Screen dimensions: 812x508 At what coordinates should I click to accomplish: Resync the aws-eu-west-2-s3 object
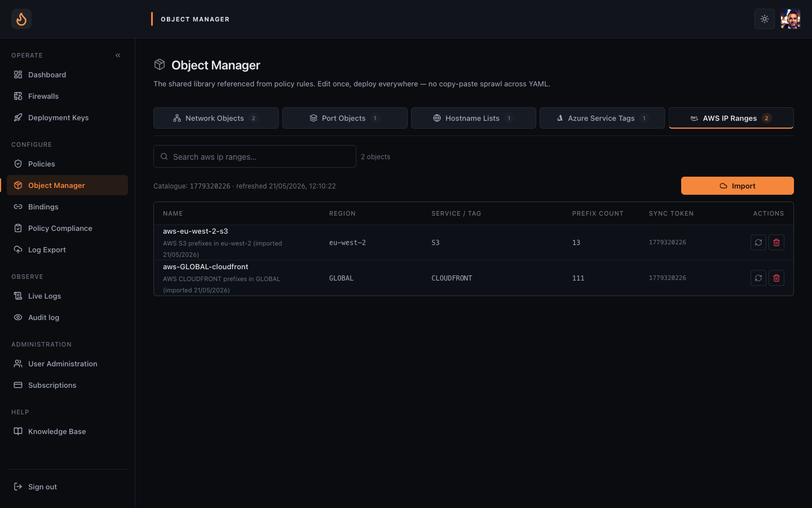(x=758, y=242)
